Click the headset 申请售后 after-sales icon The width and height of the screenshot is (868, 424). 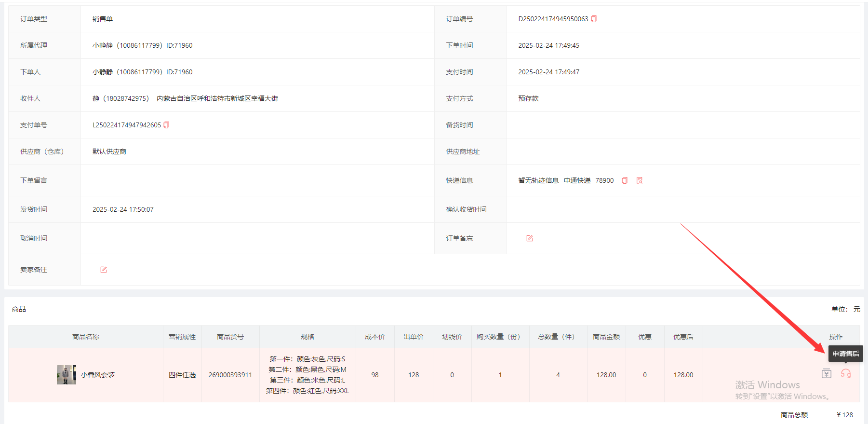click(845, 374)
